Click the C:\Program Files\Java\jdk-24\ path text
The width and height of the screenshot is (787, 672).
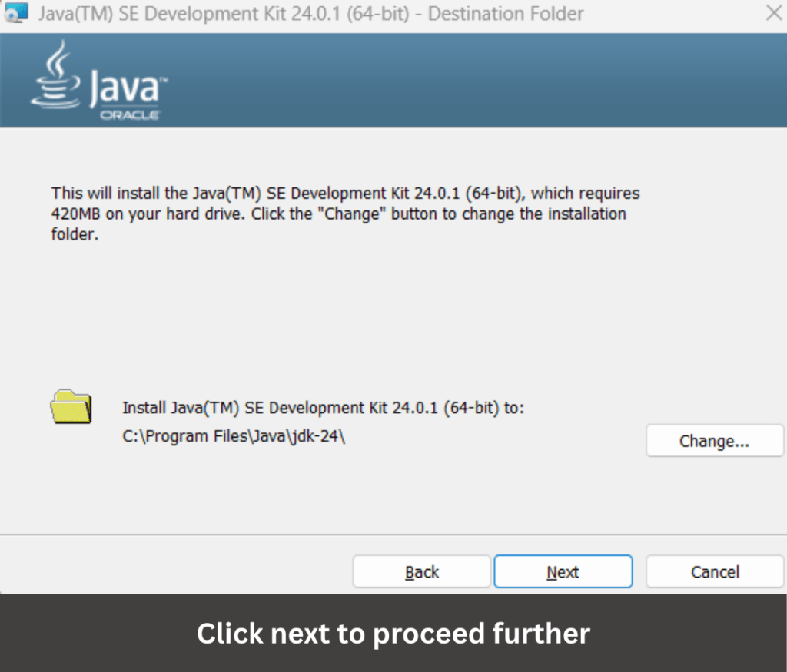(234, 436)
